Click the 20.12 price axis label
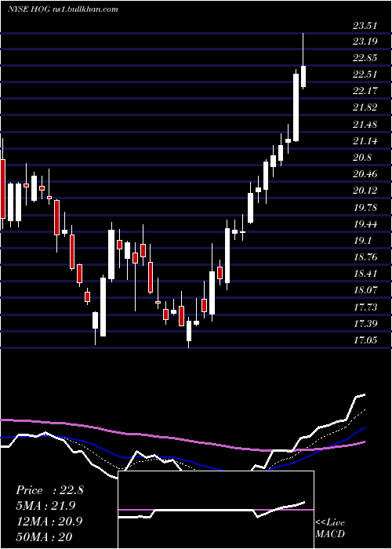 [x=365, y=191]
